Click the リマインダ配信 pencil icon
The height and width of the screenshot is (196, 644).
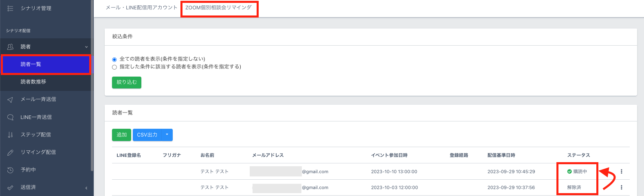[11, 152]
